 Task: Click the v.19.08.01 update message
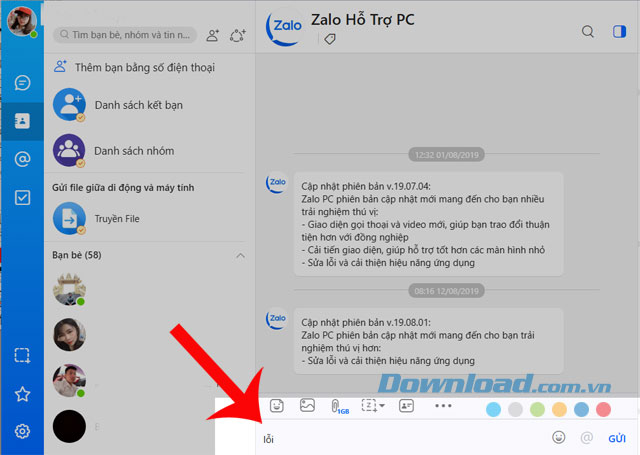428,341
